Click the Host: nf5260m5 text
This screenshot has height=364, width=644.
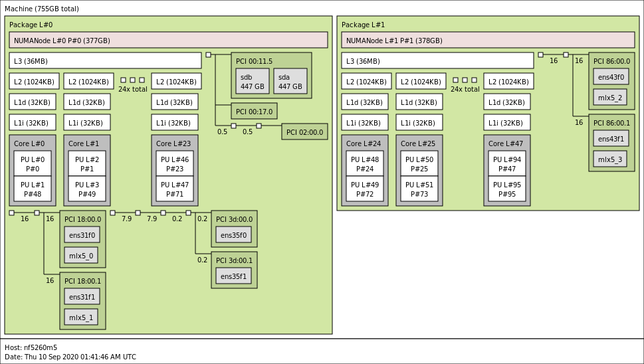point(31,347)
